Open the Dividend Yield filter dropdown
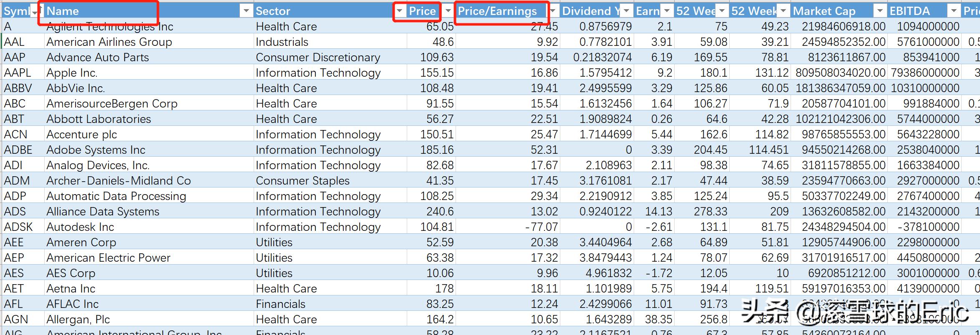Viewport: 980px width, 335px height. [x=627, y=11]
